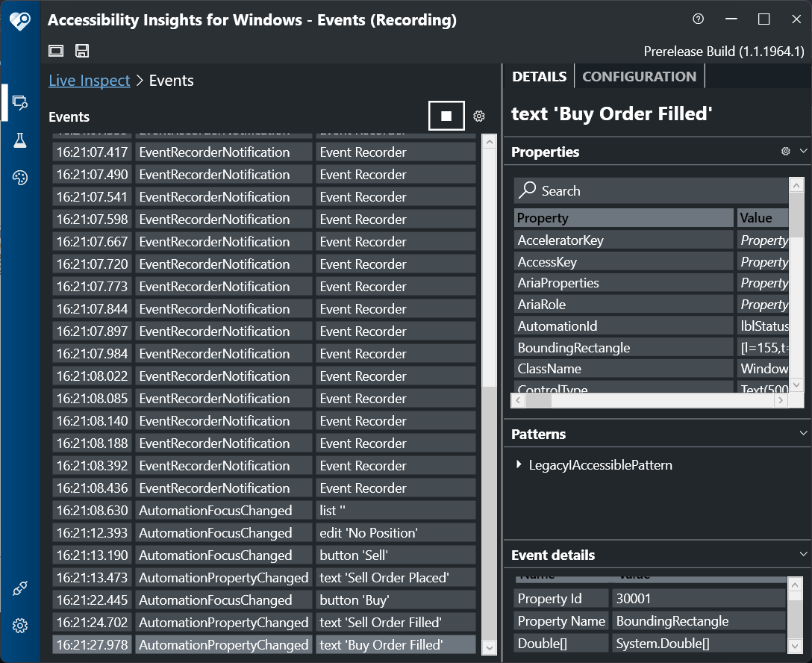The width and height of the screenshot is (812, 663).
Task: Select the DETAILS tab
Action: click(x=539, y=75)
